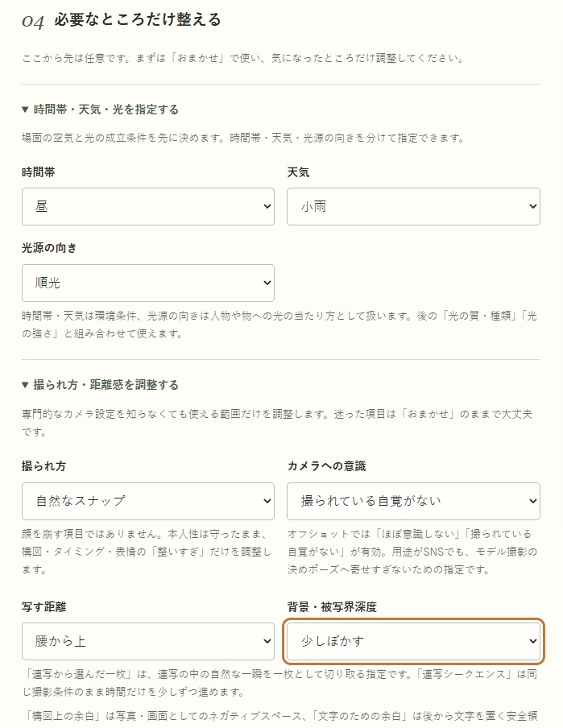The height and width of the screenshot is (728, 563).
Task: Click the 時間帯・天気・光を指定する summary title
Action: point(106,110)
